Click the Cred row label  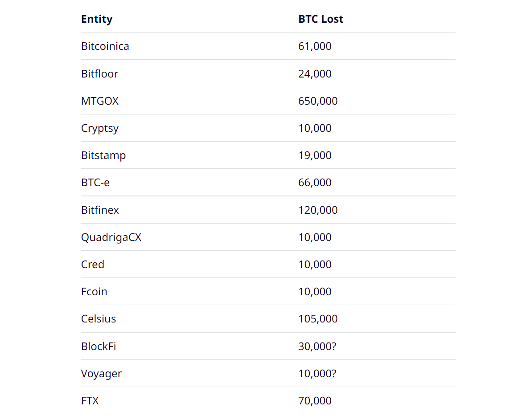93,265
